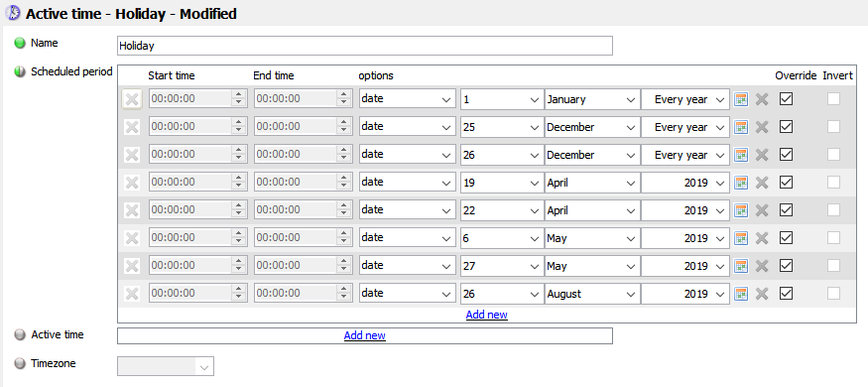Add new scheduled period link
The height and width of the screenshot is (387, 868).
487,315
